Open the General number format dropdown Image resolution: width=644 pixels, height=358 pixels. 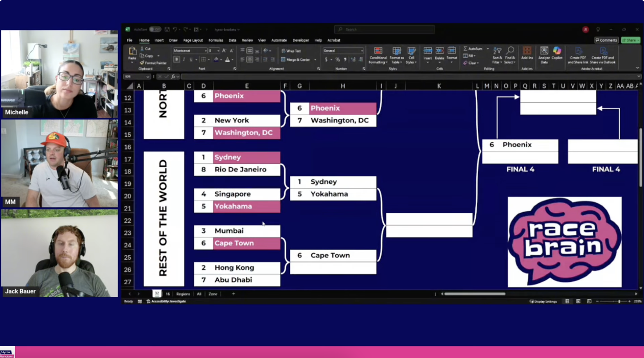pos(362,51)
